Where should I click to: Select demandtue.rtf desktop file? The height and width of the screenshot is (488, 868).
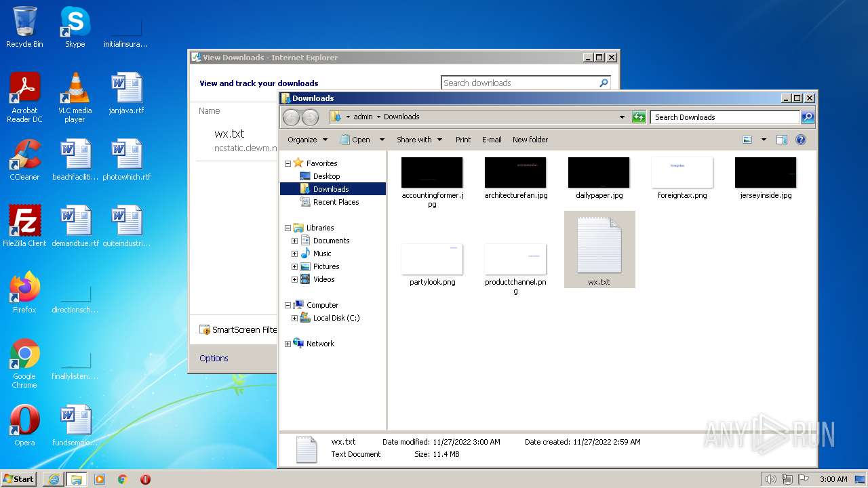point(75,226)
